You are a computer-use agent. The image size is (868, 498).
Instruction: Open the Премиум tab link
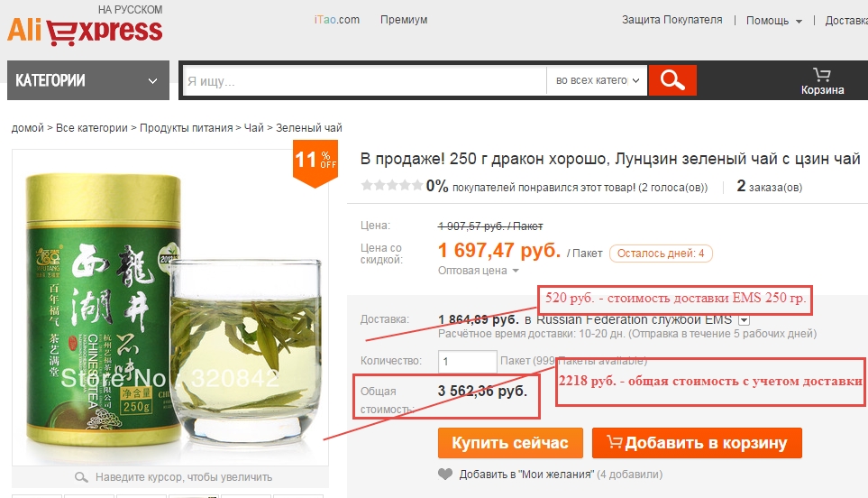click(x=404, y=20)
